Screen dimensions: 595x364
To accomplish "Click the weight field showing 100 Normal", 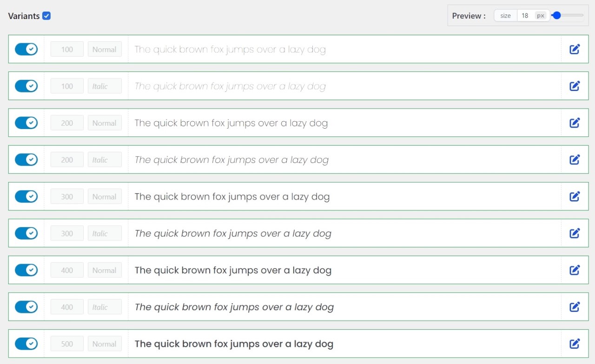I will point(66,49).
